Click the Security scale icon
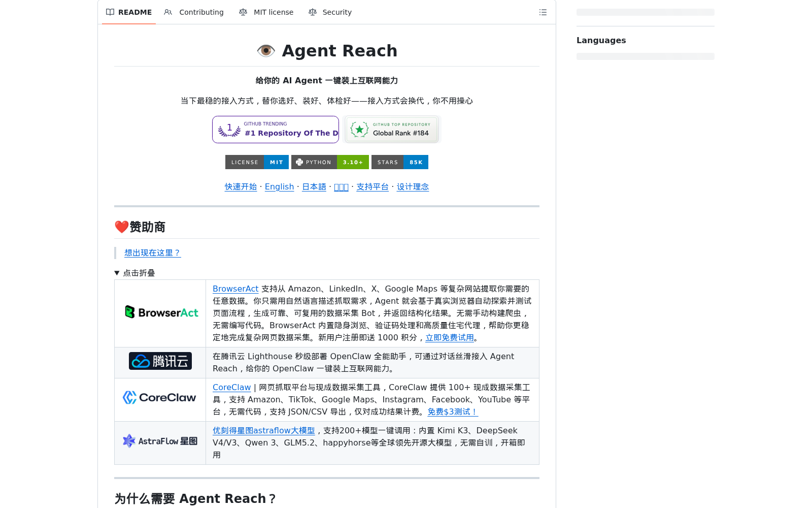The image size is (812, 508). click(313, 12)
